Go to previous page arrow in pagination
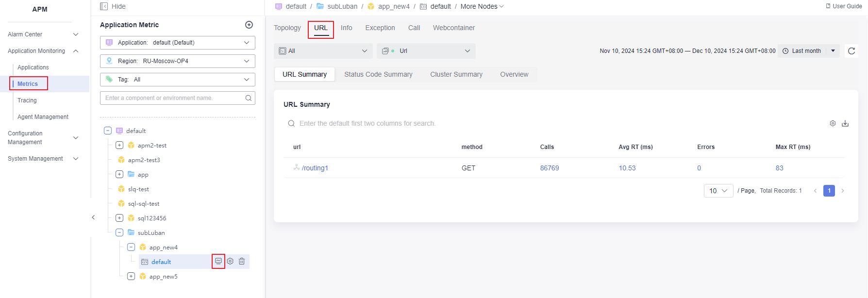 [x=816, y=191]
